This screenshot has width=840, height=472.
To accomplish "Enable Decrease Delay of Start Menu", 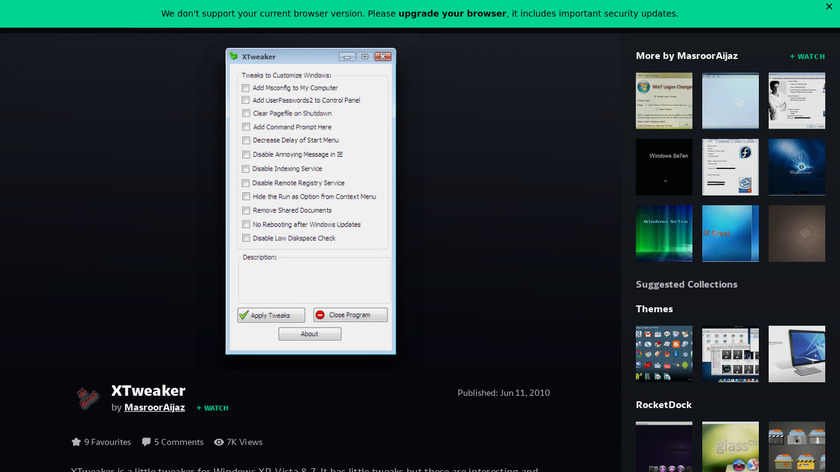I will click(x=246, y=140).
